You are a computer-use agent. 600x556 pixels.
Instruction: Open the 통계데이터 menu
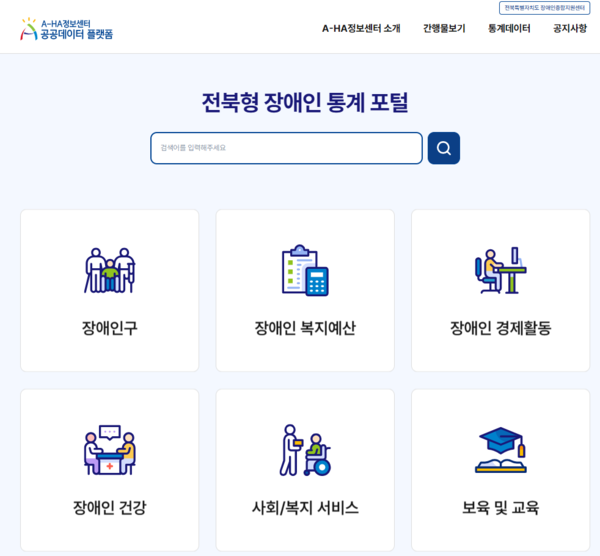tap(509, 28)
